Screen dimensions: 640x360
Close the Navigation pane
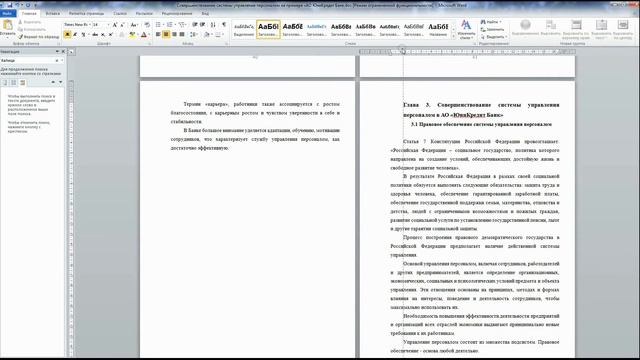(63, 51)
